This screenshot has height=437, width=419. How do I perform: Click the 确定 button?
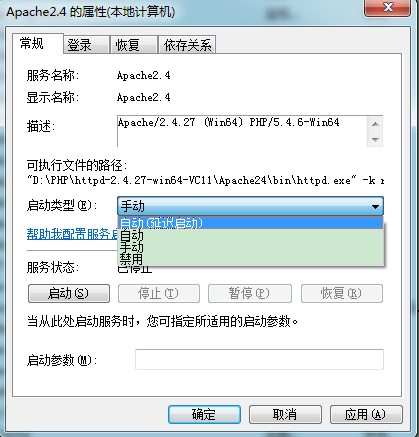[204, 414]
